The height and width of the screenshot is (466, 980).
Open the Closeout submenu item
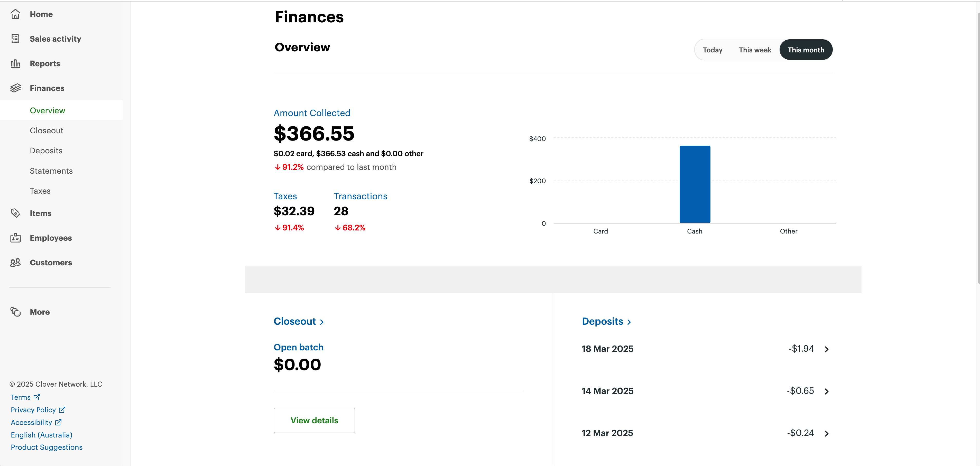pos(47,131)
